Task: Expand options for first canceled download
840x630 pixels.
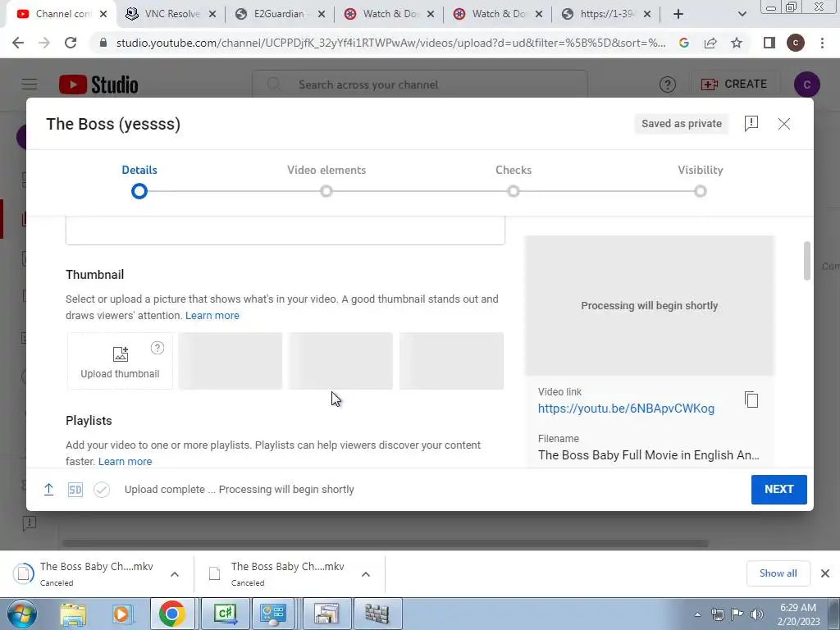Action: (x=175, y=574)
